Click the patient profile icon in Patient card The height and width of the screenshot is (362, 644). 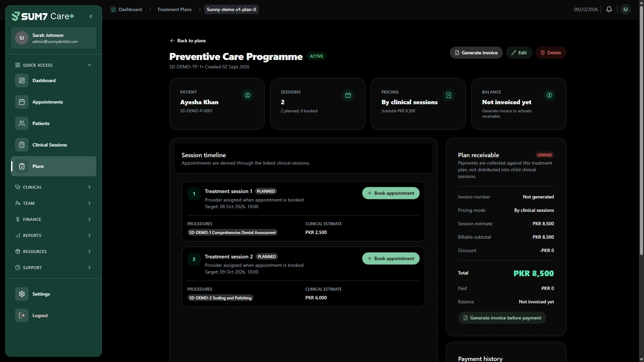click(248, 95)
